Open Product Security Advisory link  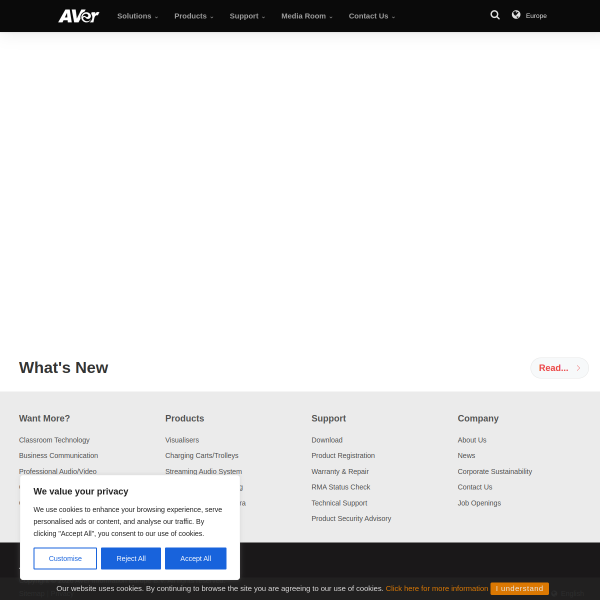(x=351, y=518)
